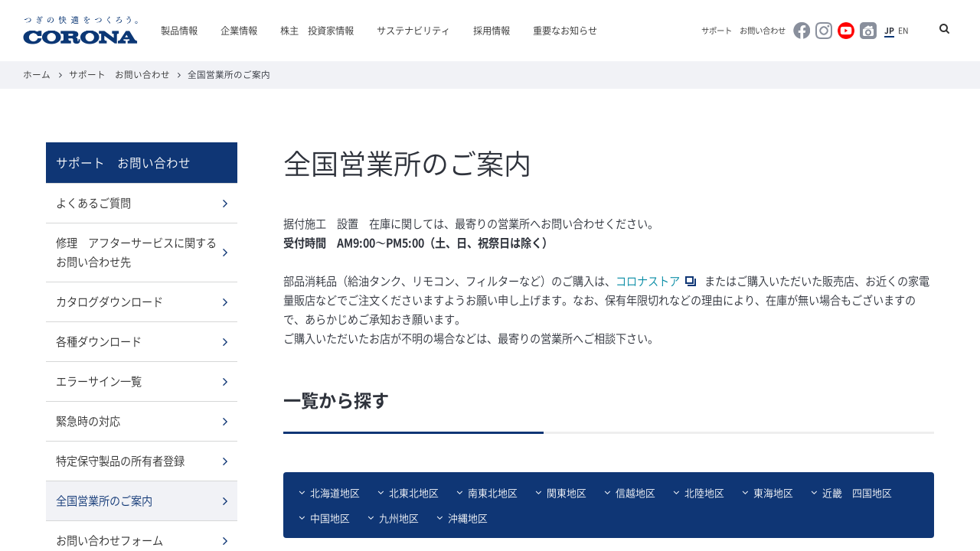Open the search magnifier icon
980x551 pixels.
[x=944, y=29]
